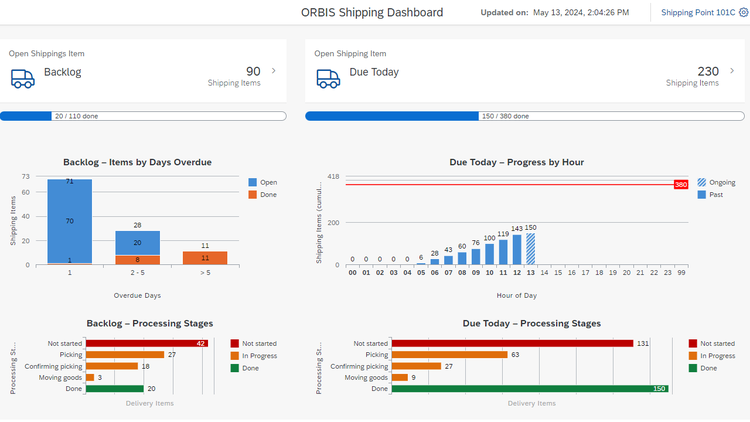
Task: Click the blue Past legend swatch
Action: coord(702,195)
